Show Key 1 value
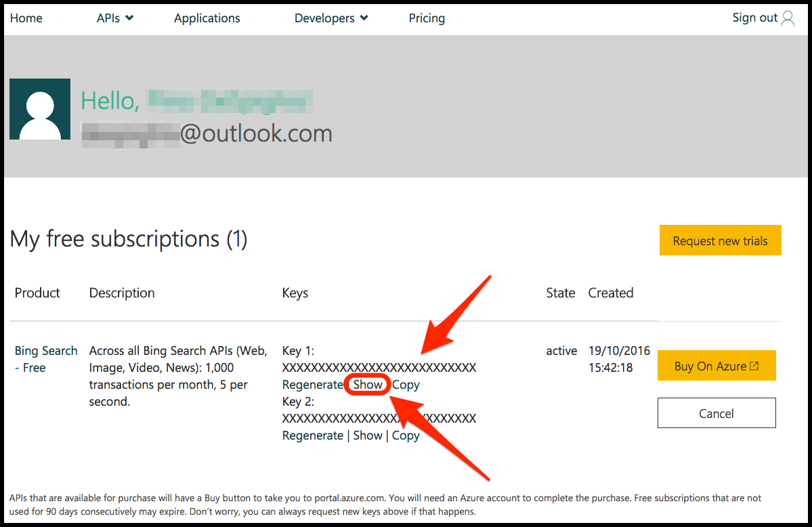 (x=368, y=385)
